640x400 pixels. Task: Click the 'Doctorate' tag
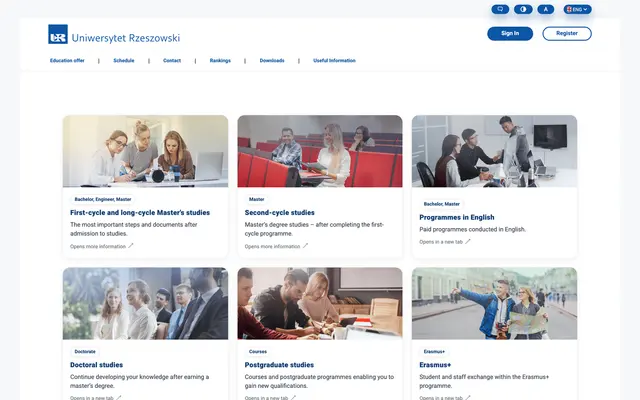85,351
